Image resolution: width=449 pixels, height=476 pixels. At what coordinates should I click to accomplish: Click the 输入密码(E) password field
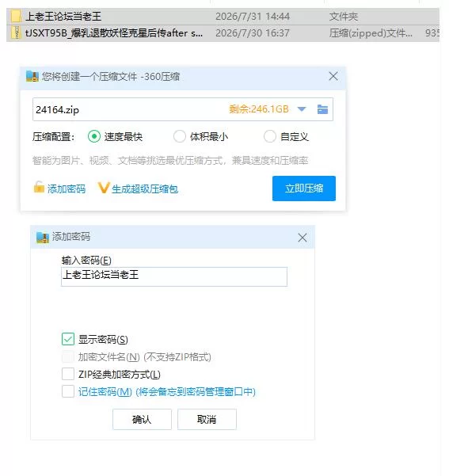174,276
